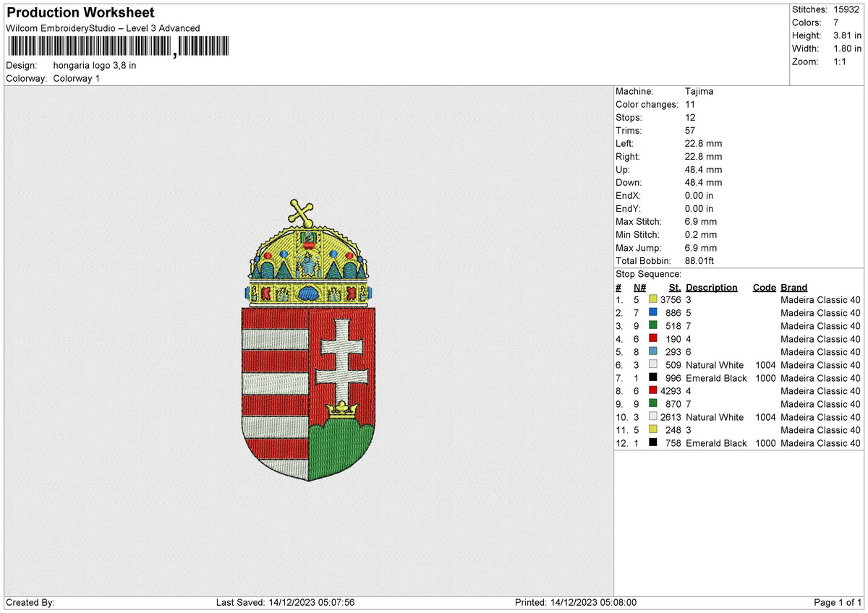868x613 pixels.
Task: Select the yellow swatch in stop 11
Action: 653,430
